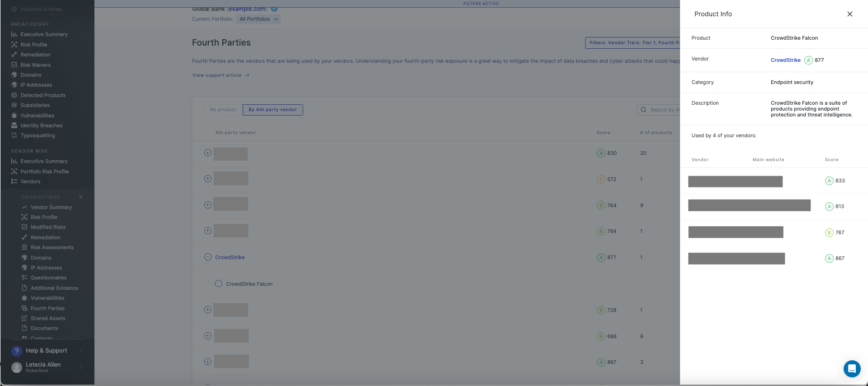Click the vendor row with score 833
The image size is (868, 386).
[x=774, y=181]
